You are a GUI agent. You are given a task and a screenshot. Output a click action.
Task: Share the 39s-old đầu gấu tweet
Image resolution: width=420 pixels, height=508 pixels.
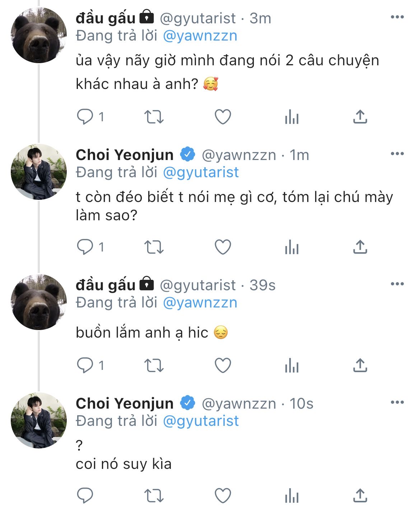[x=360, y=366]
